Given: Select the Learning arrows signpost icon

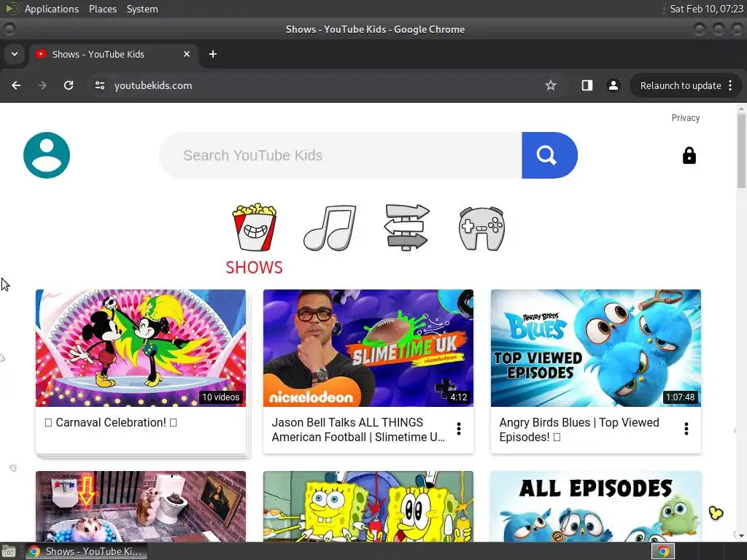Looking at the screenshot, I should tap(407, 227).
